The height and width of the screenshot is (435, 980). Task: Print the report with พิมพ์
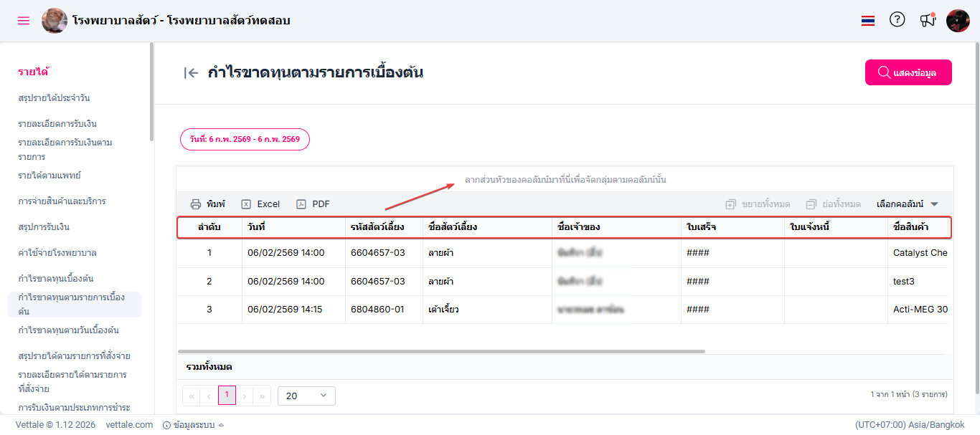pos(207,204)
